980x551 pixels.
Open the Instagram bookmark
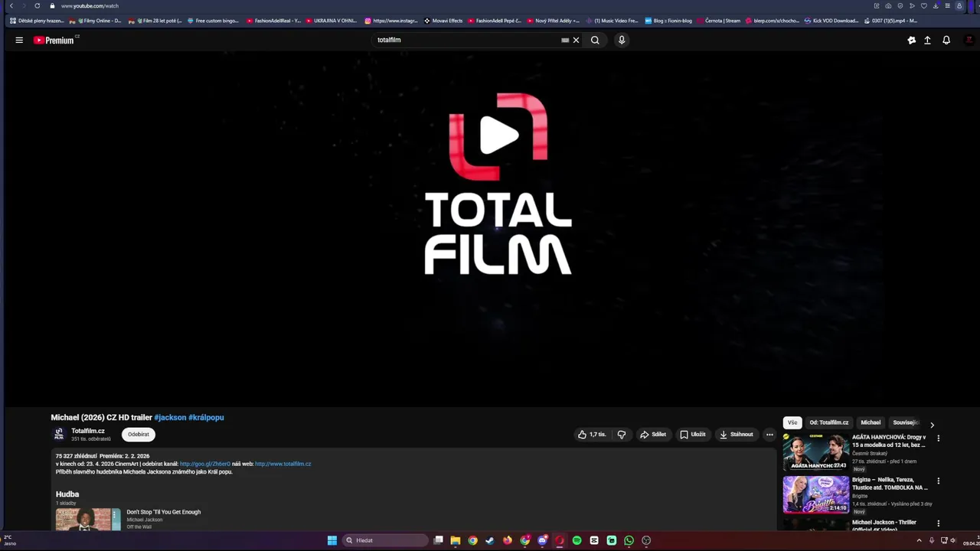pyautogui.click(x=391, y=21)
